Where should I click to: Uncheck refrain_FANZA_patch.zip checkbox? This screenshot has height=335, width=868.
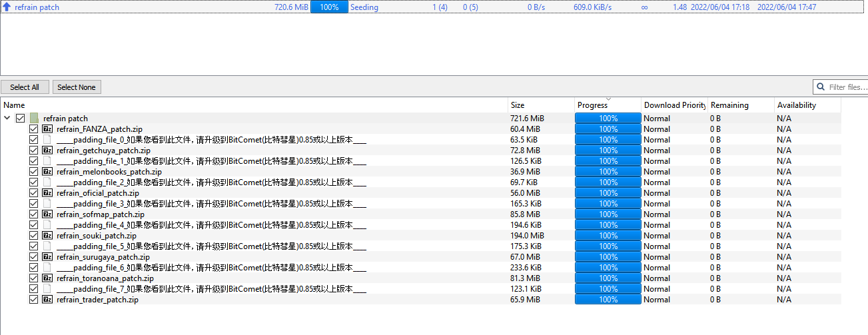[34, 129]
